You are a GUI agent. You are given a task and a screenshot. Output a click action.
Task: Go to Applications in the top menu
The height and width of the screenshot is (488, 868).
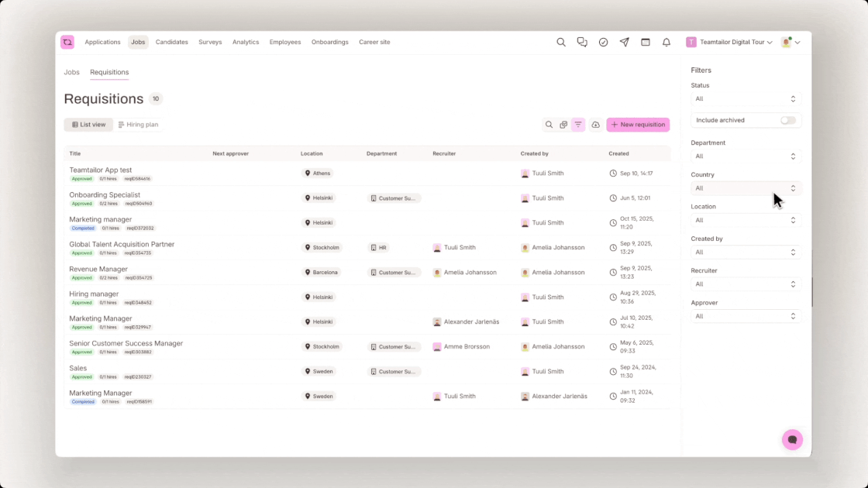point(102,42)
